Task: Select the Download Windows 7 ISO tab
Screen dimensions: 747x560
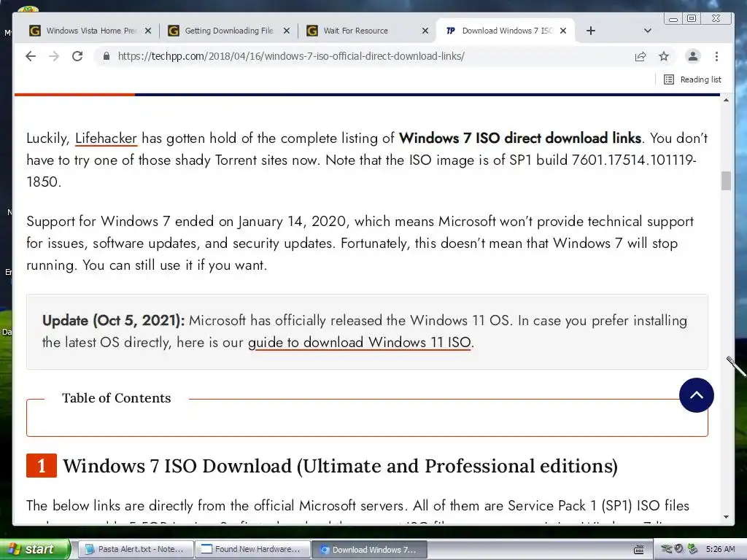Action: pos(505,31)
